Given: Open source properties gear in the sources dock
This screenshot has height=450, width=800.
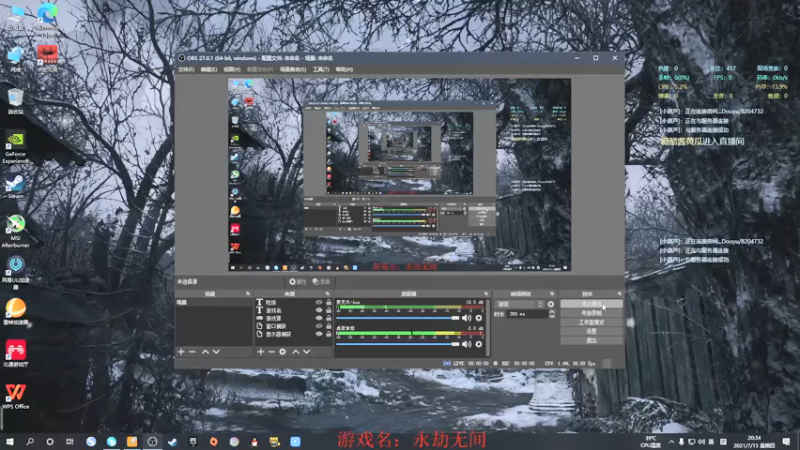Looking at the screenshot, I should [x=283, y=352].
